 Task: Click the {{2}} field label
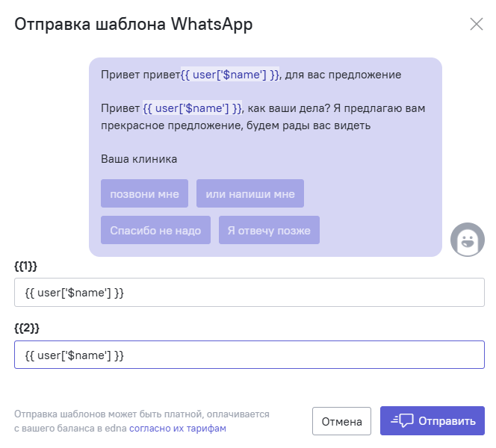click(27, 328)
